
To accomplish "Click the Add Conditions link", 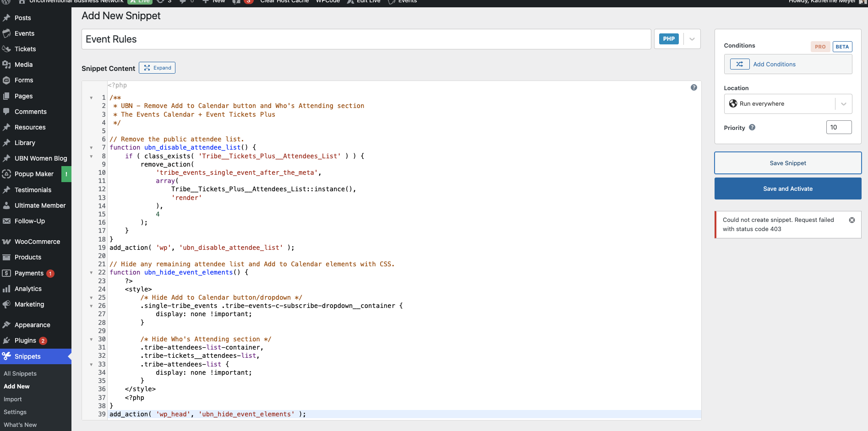I will point(774,64).
